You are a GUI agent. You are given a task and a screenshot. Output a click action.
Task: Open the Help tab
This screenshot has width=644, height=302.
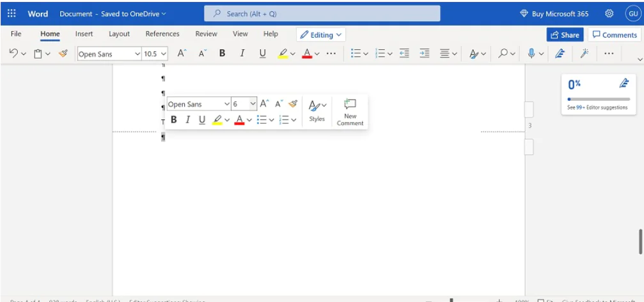point(271,34)
